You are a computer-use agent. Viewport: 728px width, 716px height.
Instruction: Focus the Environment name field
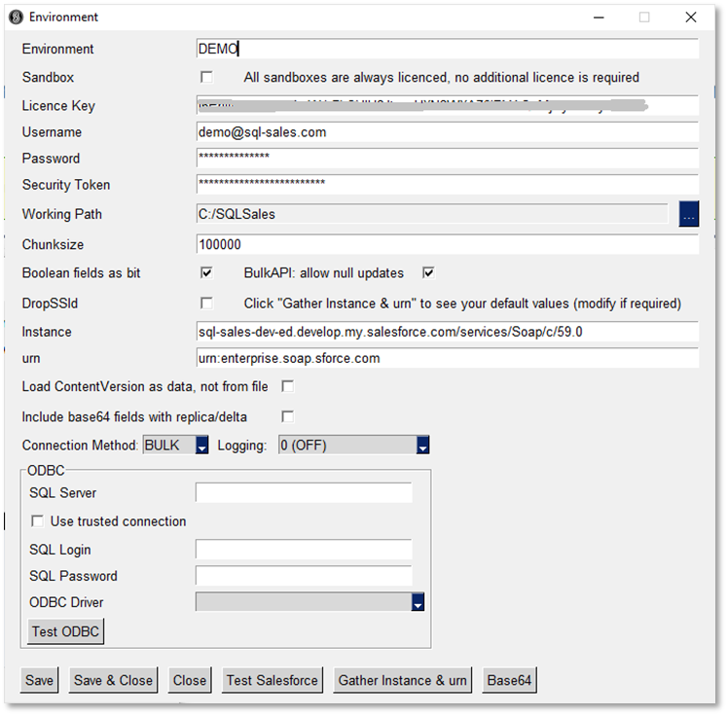click(x=448, y=49)
